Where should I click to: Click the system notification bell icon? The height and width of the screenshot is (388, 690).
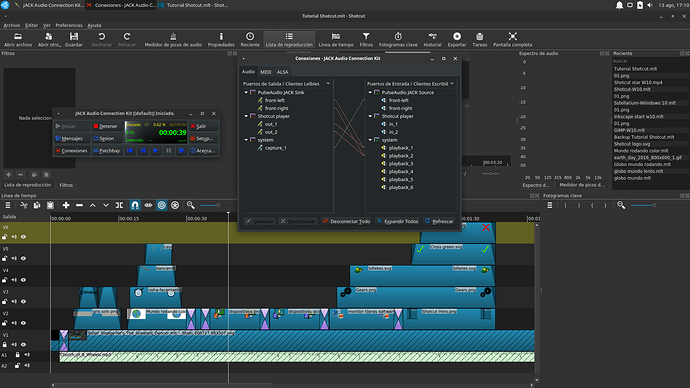619,5
